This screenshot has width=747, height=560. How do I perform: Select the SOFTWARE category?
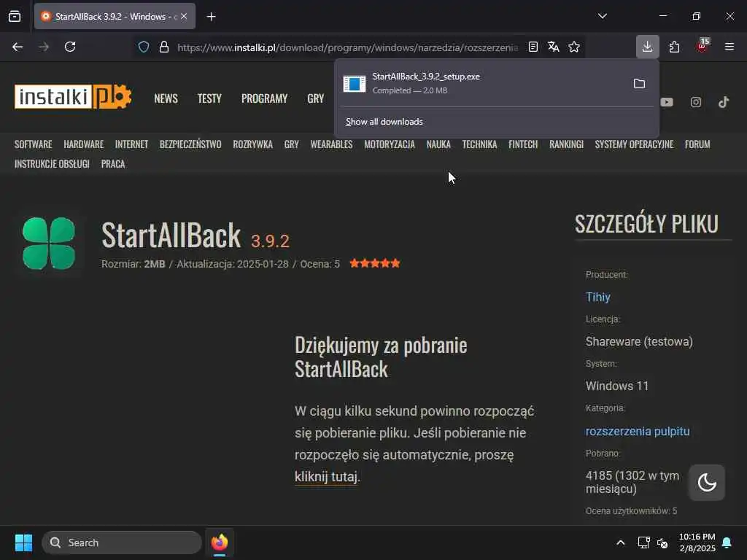click(x=34, y=144)
